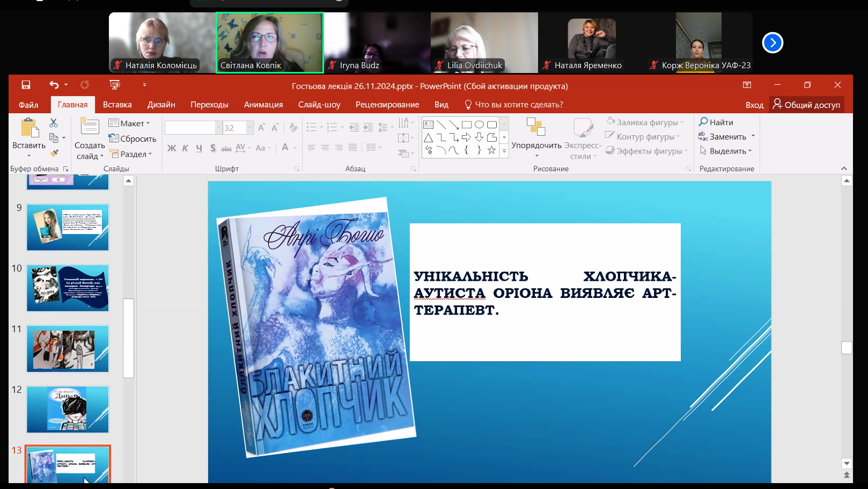Decrease list indent level icon
Viewport: 868px width, 489px height.
[354, 127]
